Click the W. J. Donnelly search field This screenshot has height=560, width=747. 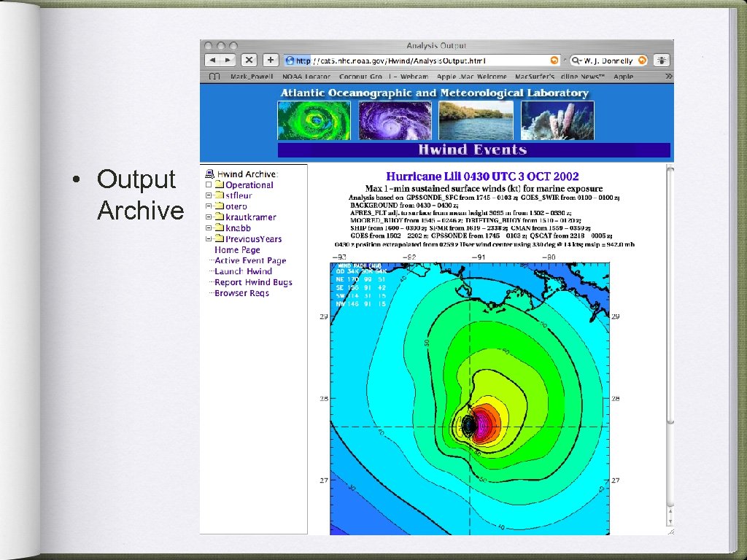tap(609, 61)
